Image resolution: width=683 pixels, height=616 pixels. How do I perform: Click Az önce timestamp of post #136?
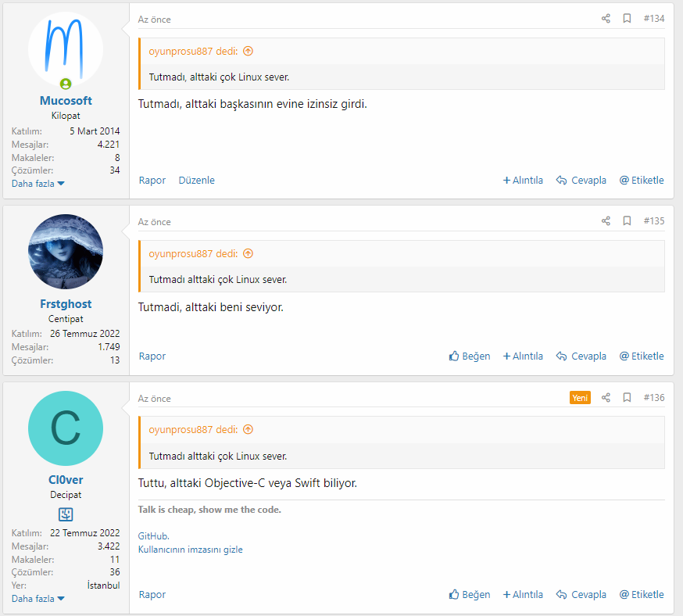click(x=154, y=398)
